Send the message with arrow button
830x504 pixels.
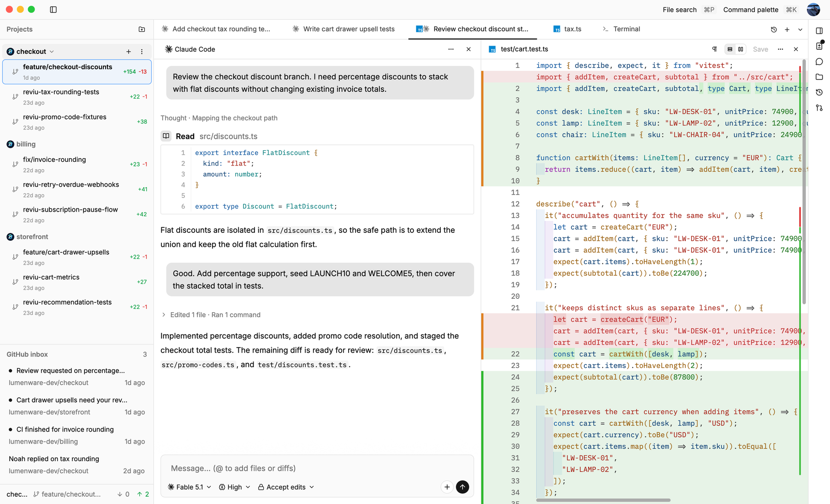pos(462,487)
